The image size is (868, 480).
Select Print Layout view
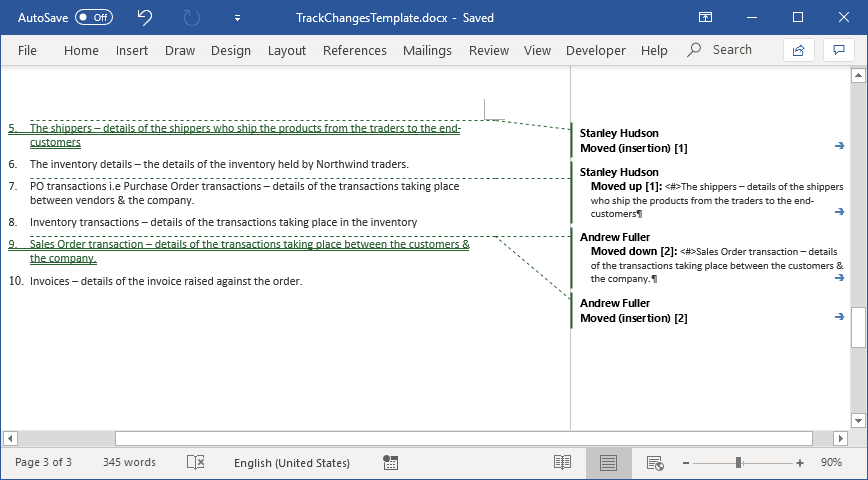pos(608,463)
